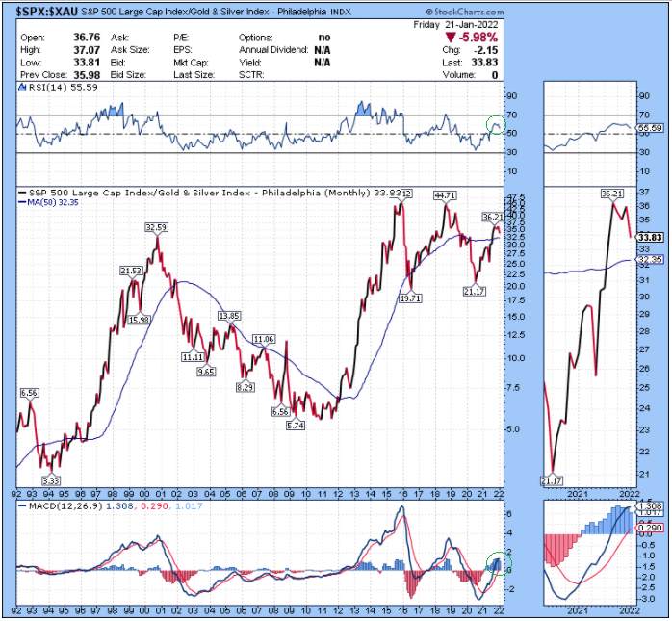Viewport: 672px width, 621px height.
Task: Click the 21.17 label in zoomed side panel
Action: coord(552,480)
